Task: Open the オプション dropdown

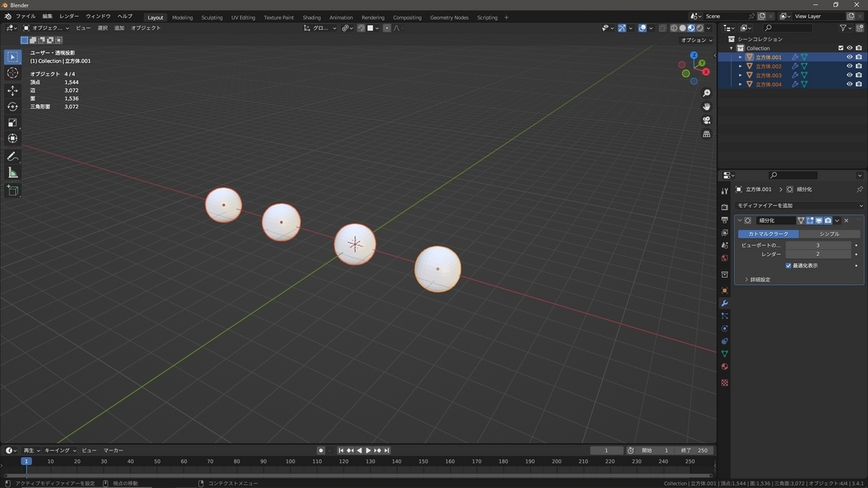Action: point(697,40)
